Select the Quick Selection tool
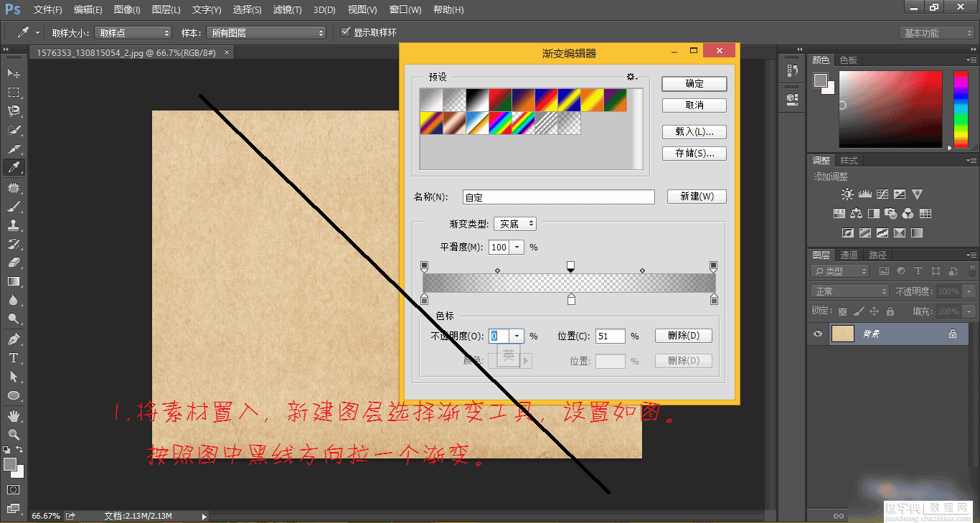 point(14,130)
